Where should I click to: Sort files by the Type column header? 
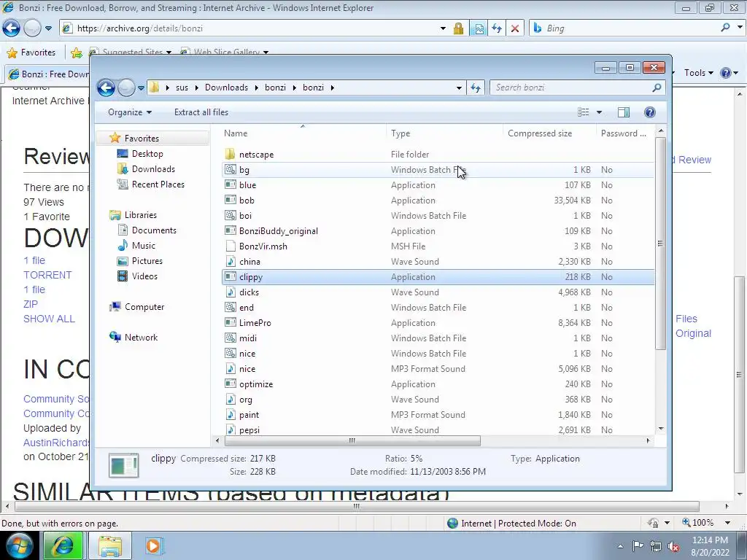[400, 134]
